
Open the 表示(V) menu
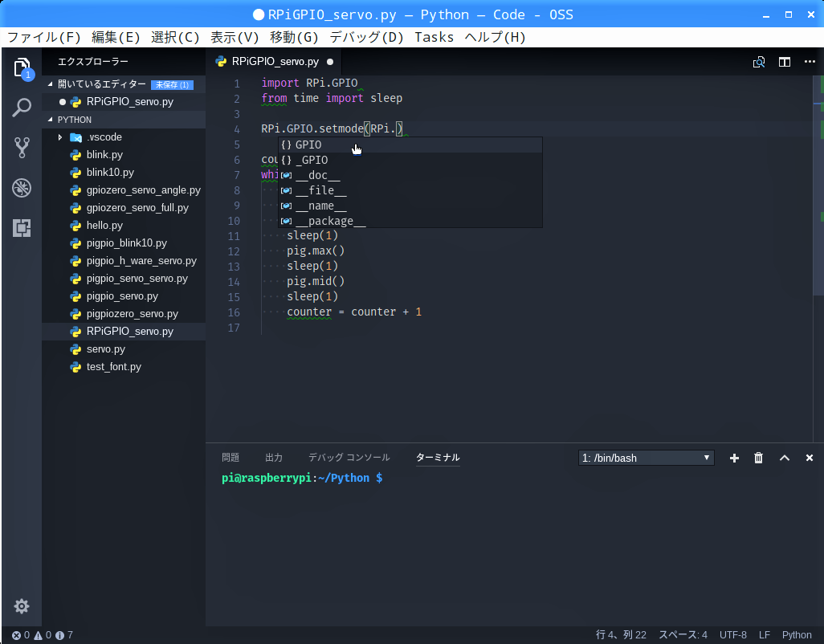(x=235, y=37)
